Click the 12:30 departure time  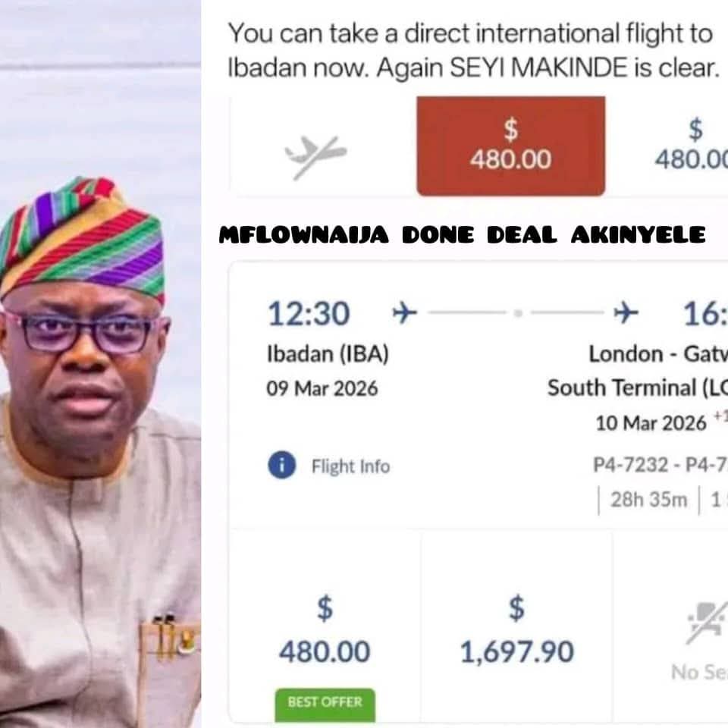[x=309, y=313]
